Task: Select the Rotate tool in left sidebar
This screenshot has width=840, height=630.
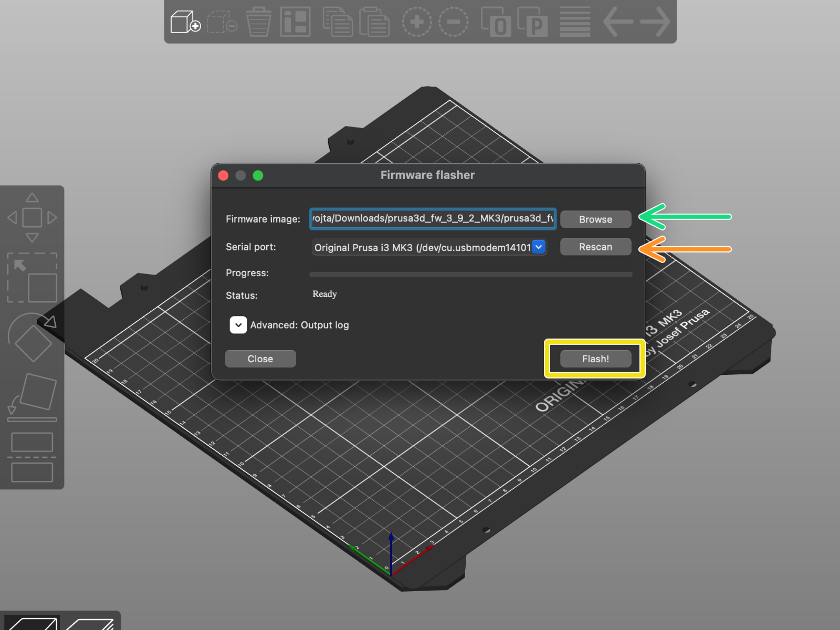Action: (x=32, y=338)
